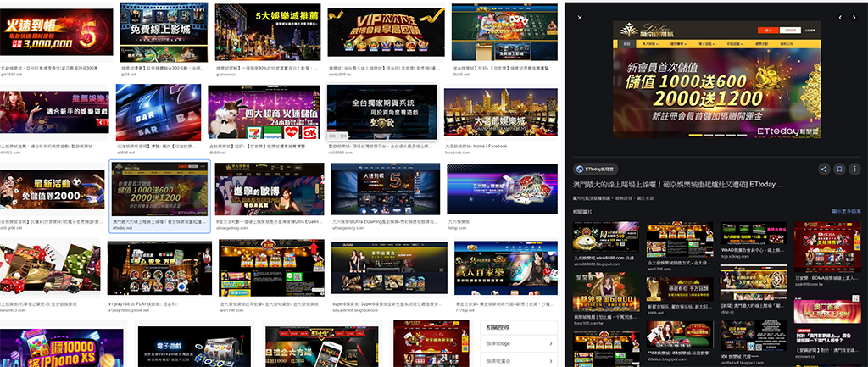868x367 pixels.
Task: Open the 5大娛樂城推薦 image result
Action: click(270, 33)
